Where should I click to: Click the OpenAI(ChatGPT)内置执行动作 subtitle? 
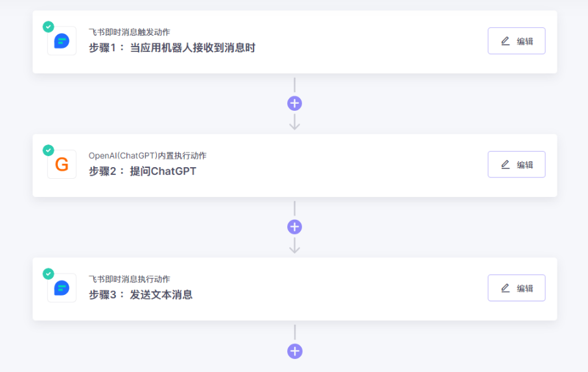[148, 156]
